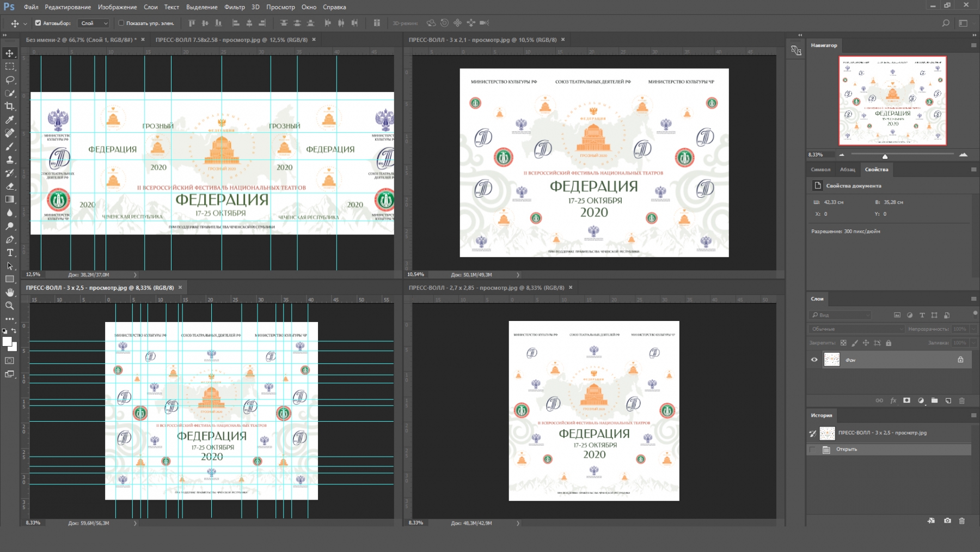Toggle lock image pixels brush icon
The image size is (980, 552).
point(855,343)
